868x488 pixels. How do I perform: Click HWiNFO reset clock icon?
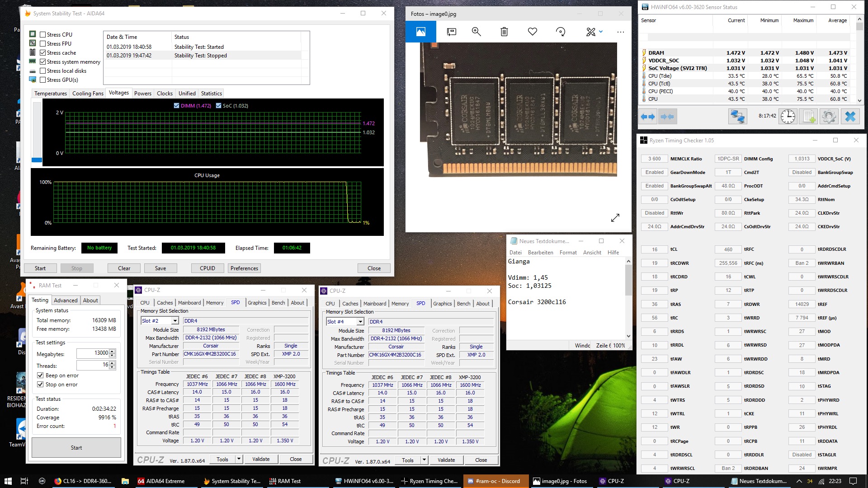pos(788,117)
